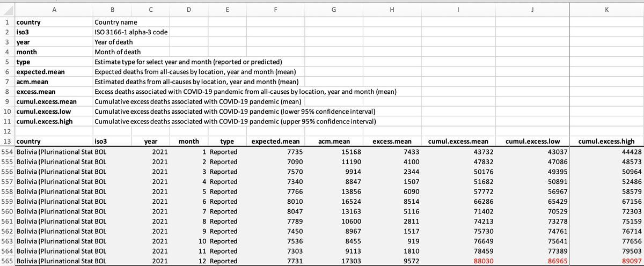Select row 13 header number
644x266 pixels.
(x=8, y=142)
